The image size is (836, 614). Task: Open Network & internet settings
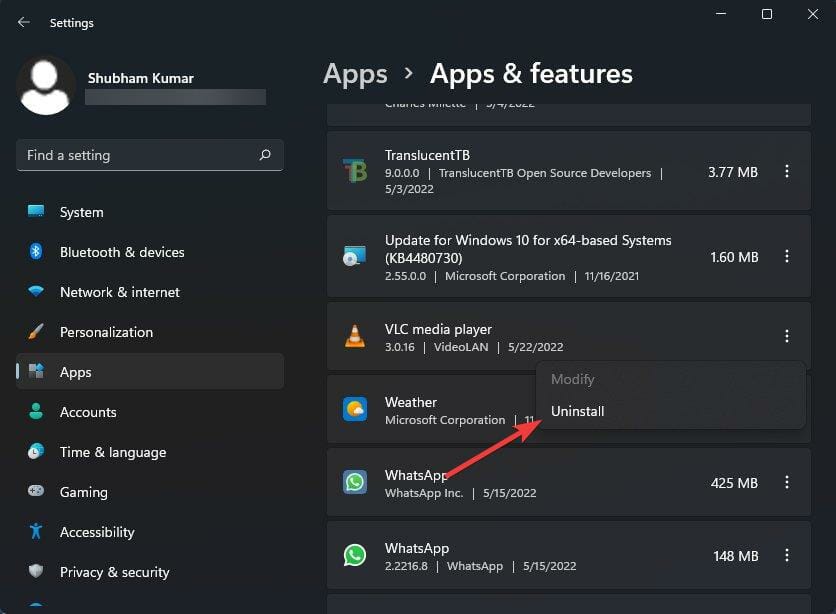150,292
